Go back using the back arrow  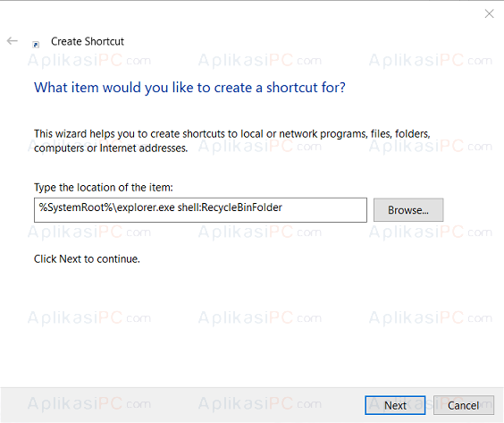pyautogui.click(x=13, y=41)
